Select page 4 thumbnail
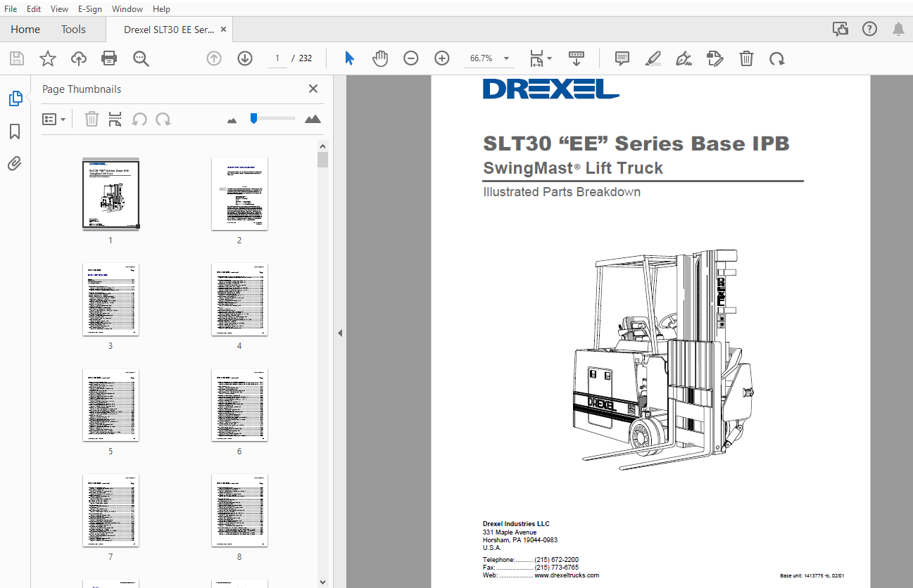 point(239,300)
